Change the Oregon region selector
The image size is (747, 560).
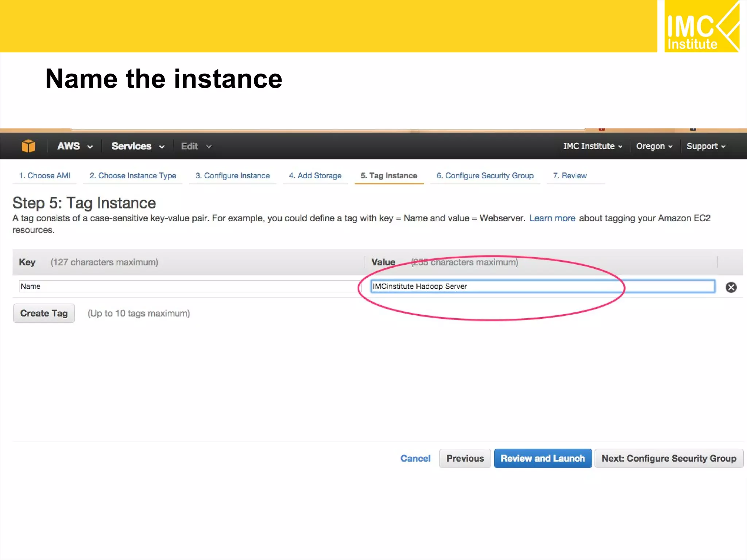pyautogui.click(x=654, y=146)
